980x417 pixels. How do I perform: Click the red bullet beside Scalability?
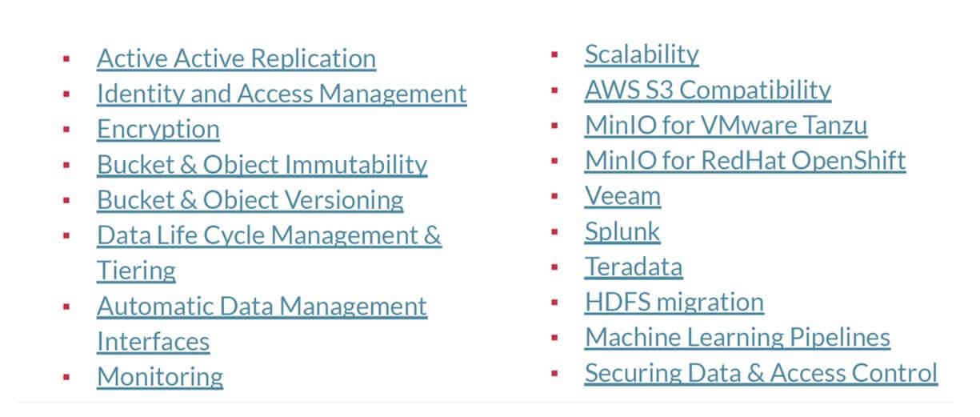[555, 54]
